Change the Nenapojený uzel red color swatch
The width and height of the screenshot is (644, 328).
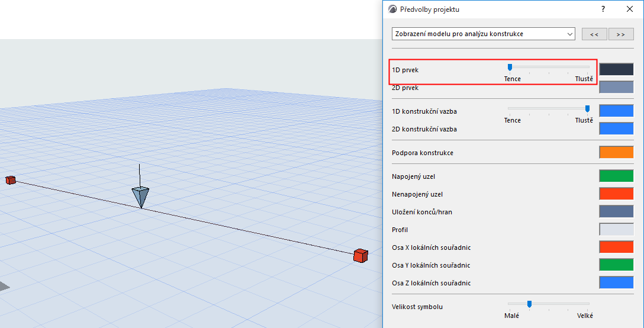616,194
